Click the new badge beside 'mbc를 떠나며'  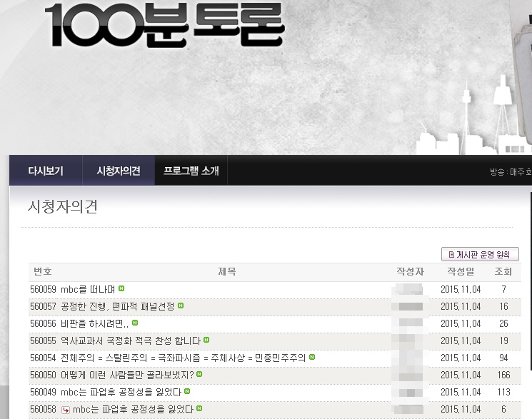[x=121, y=288]
